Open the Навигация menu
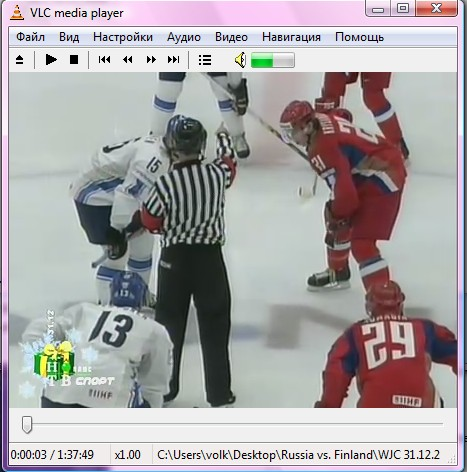467x472 pixels. pos(291,37)
